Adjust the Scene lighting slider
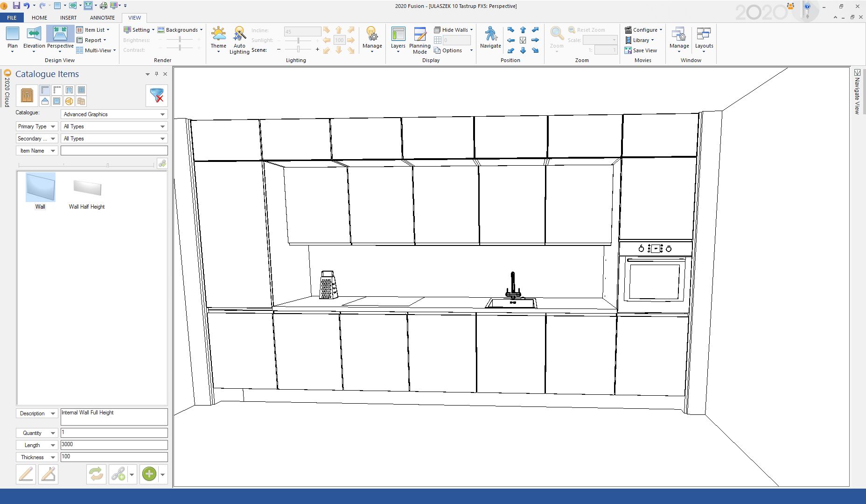The height and width of the screenshot is (504, 866). [x=298, y=49]
